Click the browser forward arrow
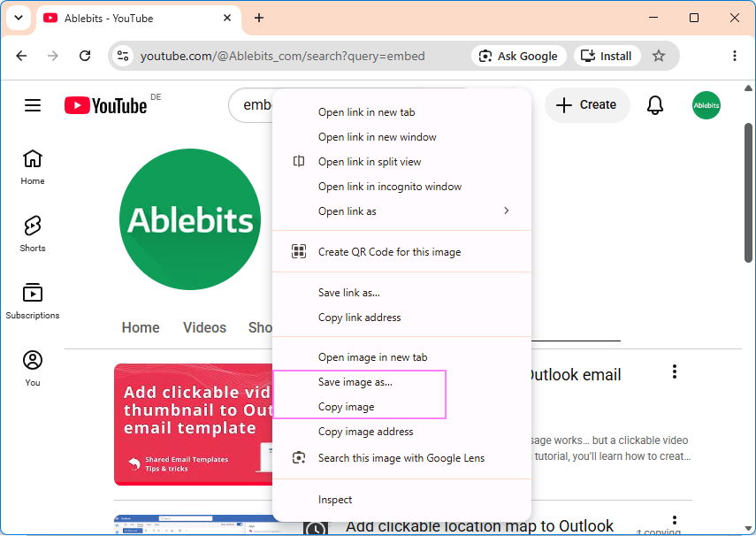The image size is (756, 536). click(x=52, y=56)
